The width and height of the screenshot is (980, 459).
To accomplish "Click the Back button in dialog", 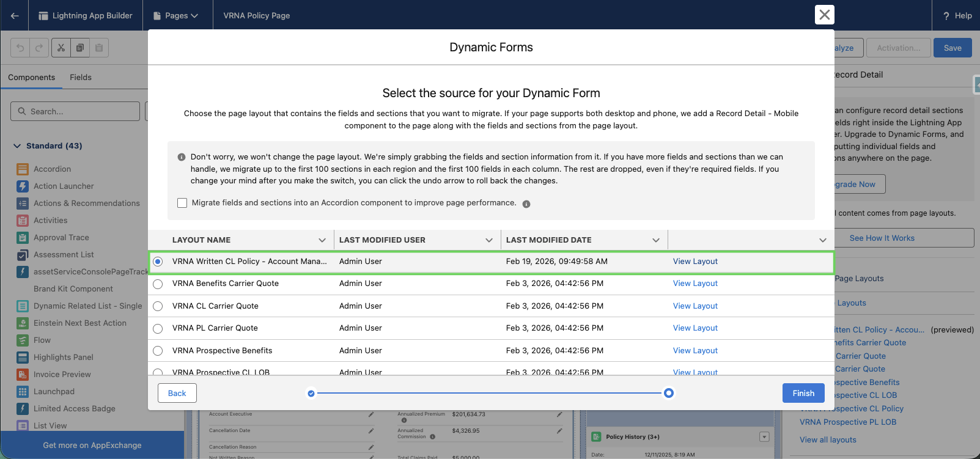I will (x=177, y=393).
